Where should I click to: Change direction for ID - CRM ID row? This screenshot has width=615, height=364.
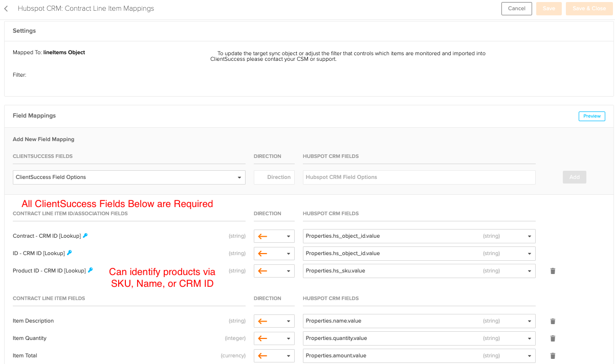coord(274,254)
